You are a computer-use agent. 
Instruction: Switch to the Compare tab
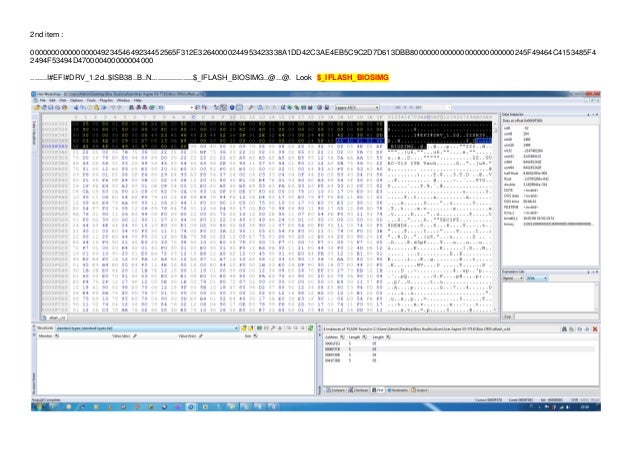tap(335, 390)
